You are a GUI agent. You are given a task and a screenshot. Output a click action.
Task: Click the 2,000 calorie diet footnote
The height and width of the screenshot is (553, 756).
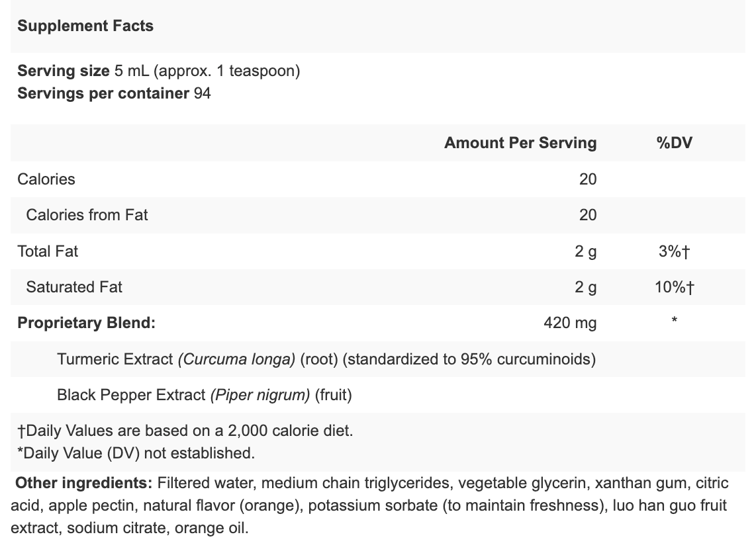(185, 431)
